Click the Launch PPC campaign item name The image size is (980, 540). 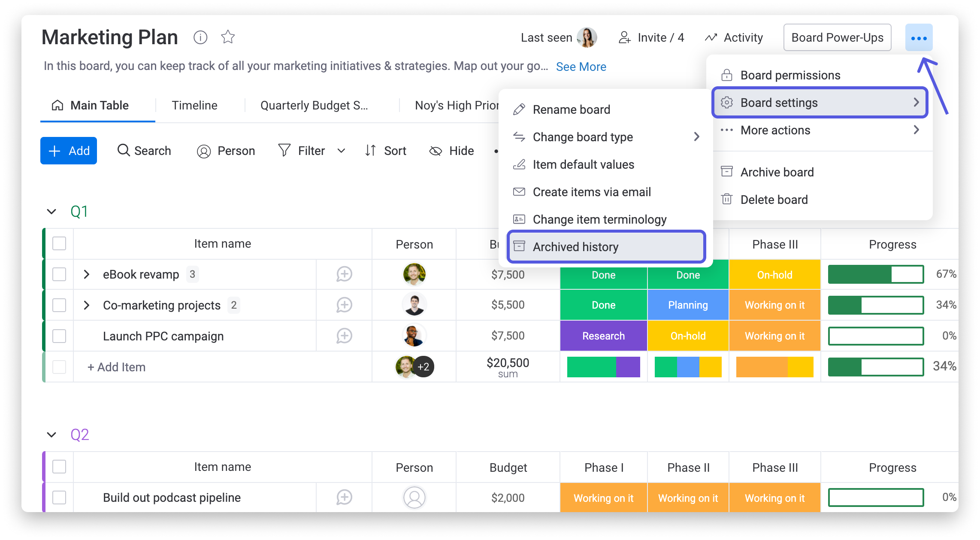click(x=163, y=336)
